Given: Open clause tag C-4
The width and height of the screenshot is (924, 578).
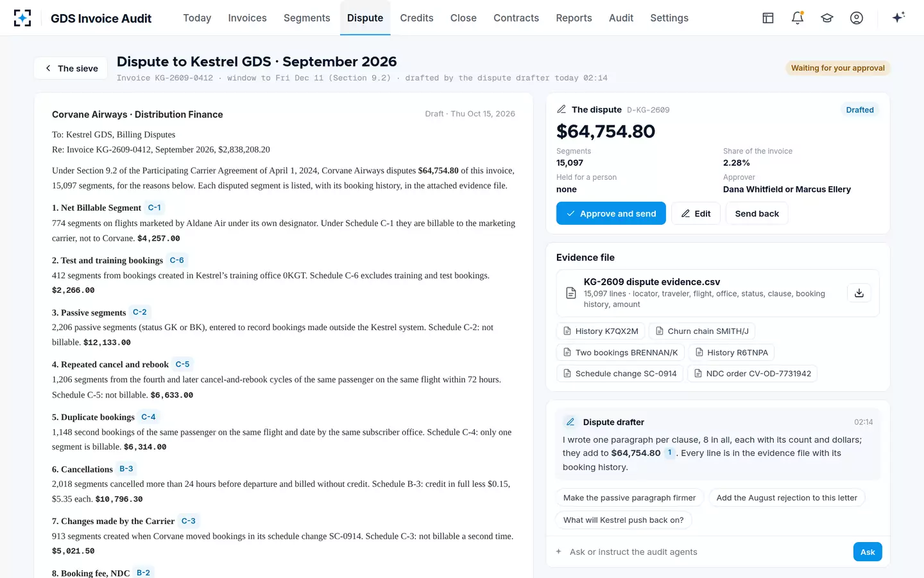Looking at the screenshot, I should click(149, 417).
